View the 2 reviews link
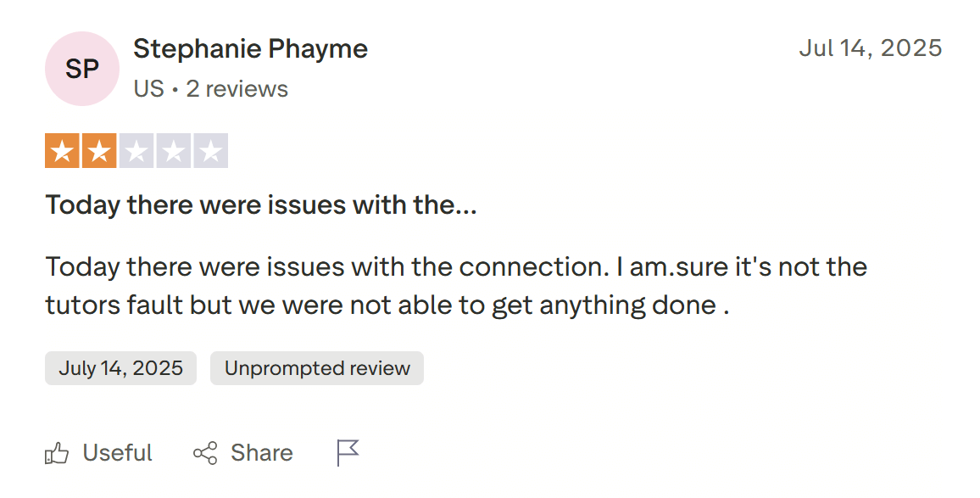 coord(237,88)
